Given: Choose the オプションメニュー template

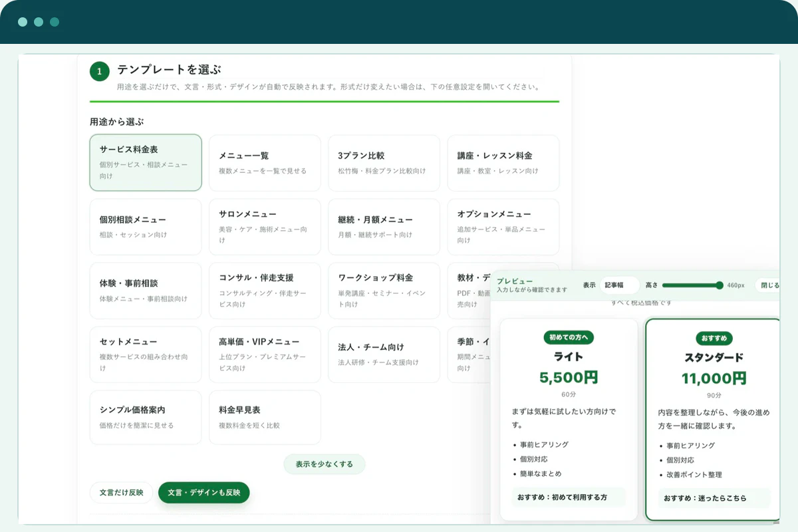Looking at the screenshot, I should 503,227.
